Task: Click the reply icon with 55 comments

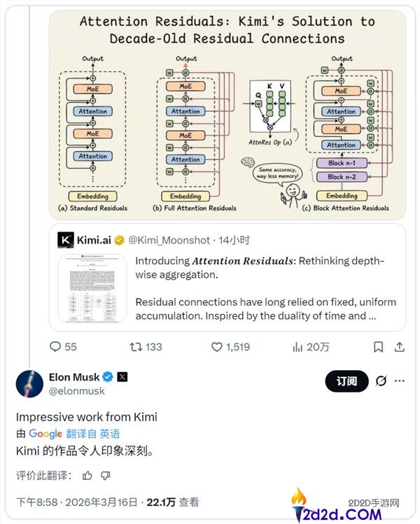Action: [x=55, y=346]
